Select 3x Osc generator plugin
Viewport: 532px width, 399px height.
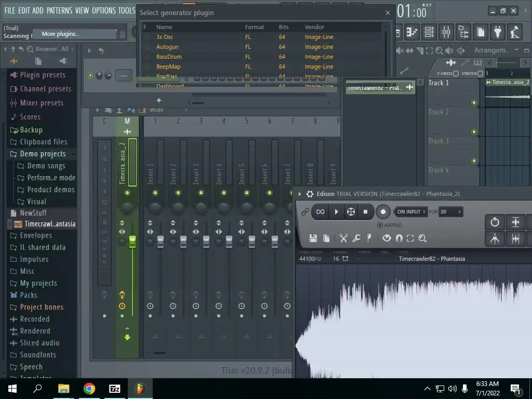coord(165,37)
